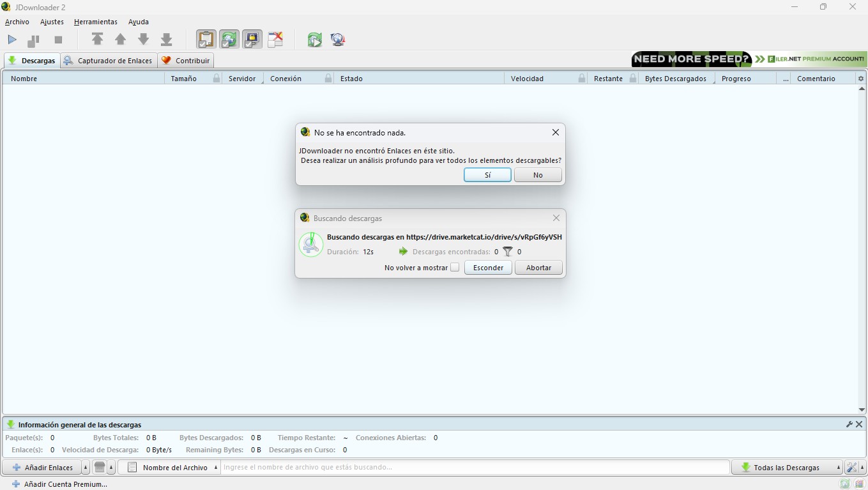
Task: Click the Abortar button in search dialog
Action: coord(538,268)
